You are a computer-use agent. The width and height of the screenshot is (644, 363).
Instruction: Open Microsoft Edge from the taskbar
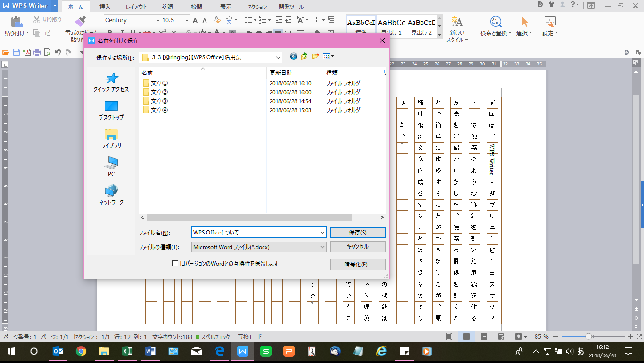click(x=220, y=351)
